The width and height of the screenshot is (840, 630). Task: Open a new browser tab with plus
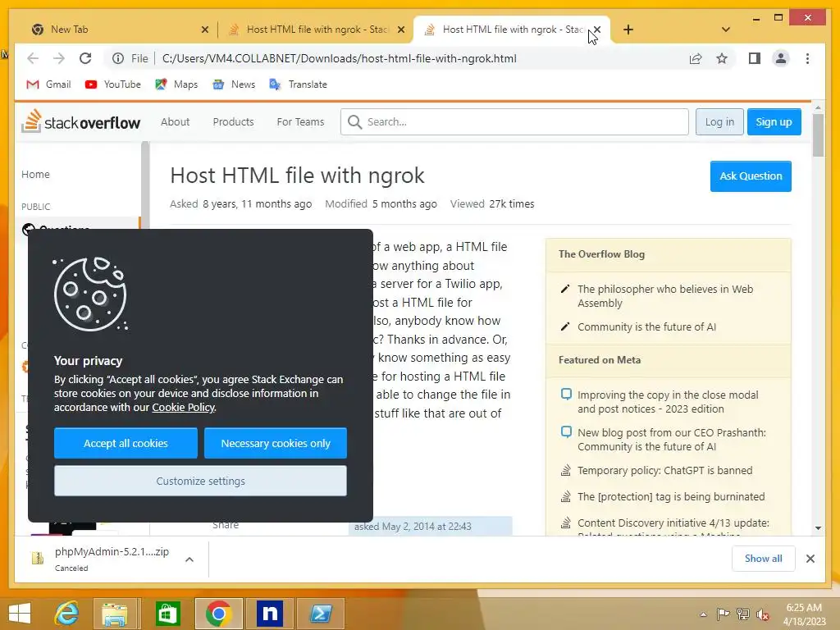(x=628, y=30)
